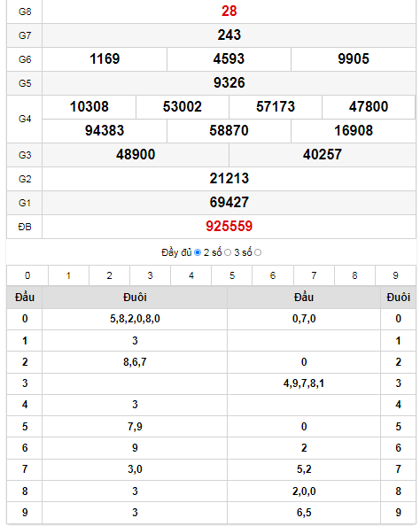Click the G1 result 69427

[x=229, y=202]
